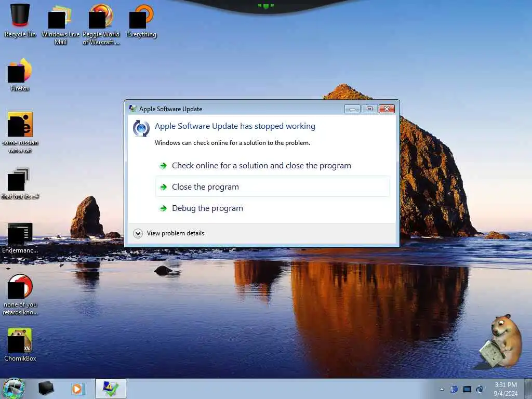The image size is (532, 399).
Task: Click the top-center dock bar with green lights
Action: tap(265, 6)
